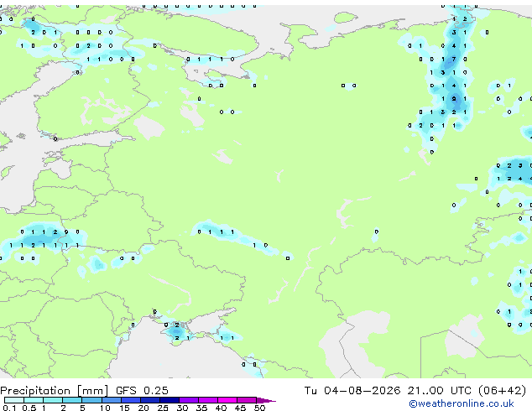The image size is (532, 411).
Task: Select the legend color between 40 and 45
Action: (x=227, y=400)
